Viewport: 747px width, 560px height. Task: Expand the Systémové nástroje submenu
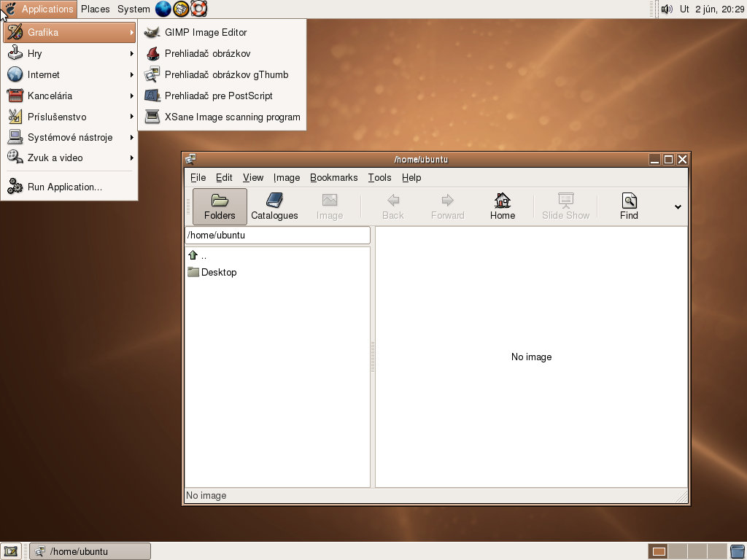click(x=69, y=137)
